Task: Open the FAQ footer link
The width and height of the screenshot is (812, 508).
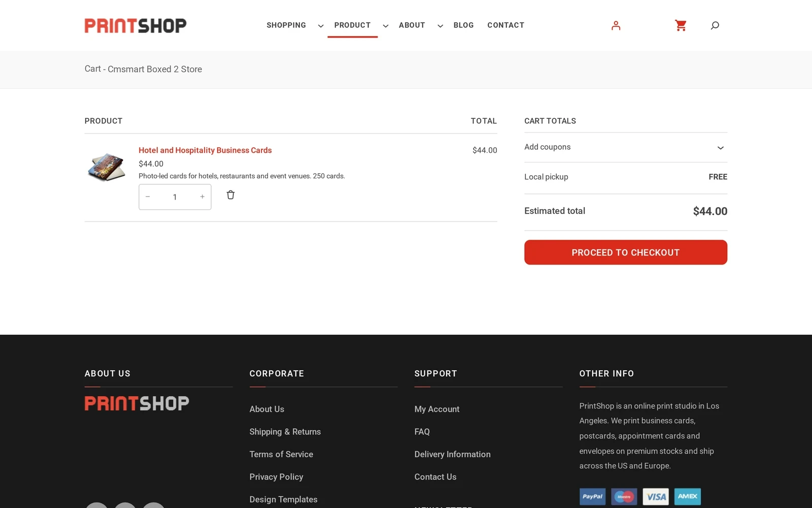Action: pyautogui.click(x=422, y=432)
